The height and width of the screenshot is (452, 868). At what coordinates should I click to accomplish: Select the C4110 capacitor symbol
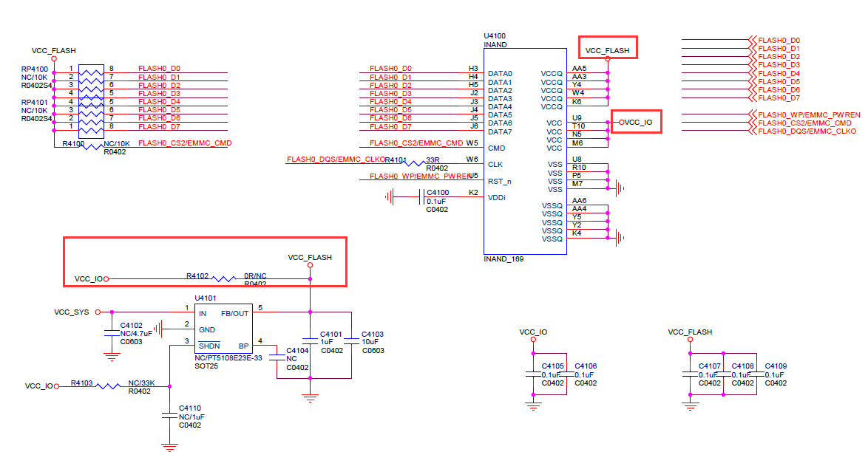[x=169, y=416]
